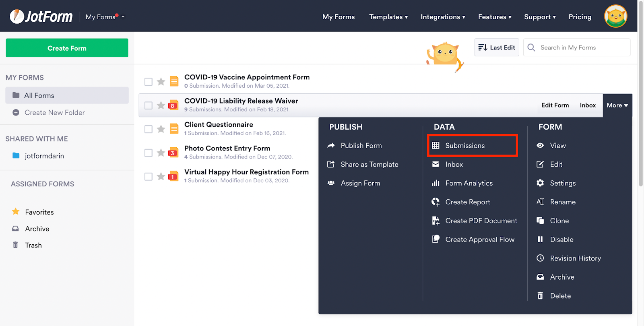Click the Create Approval Flow icon

pos(436,239)
